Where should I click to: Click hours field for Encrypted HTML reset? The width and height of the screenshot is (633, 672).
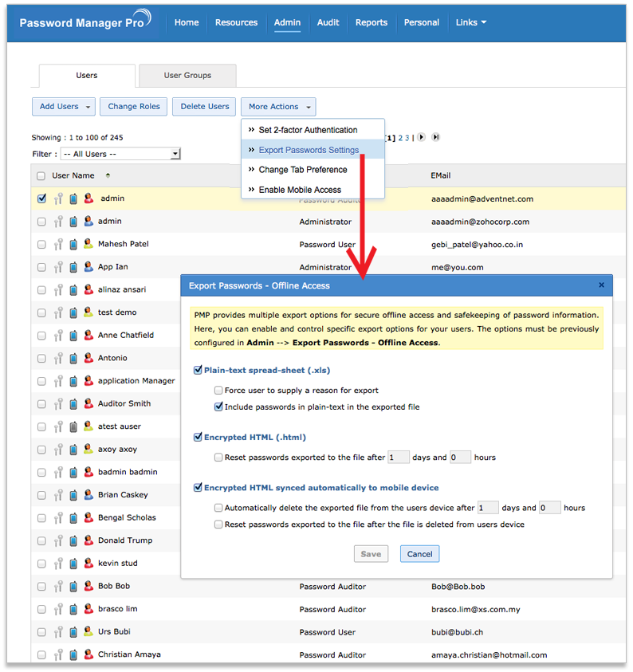click(x=460, y=458)
